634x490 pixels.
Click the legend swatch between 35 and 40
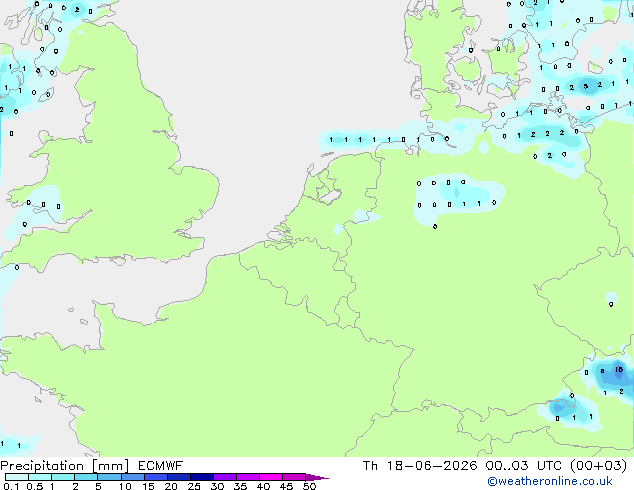[248, 477]
